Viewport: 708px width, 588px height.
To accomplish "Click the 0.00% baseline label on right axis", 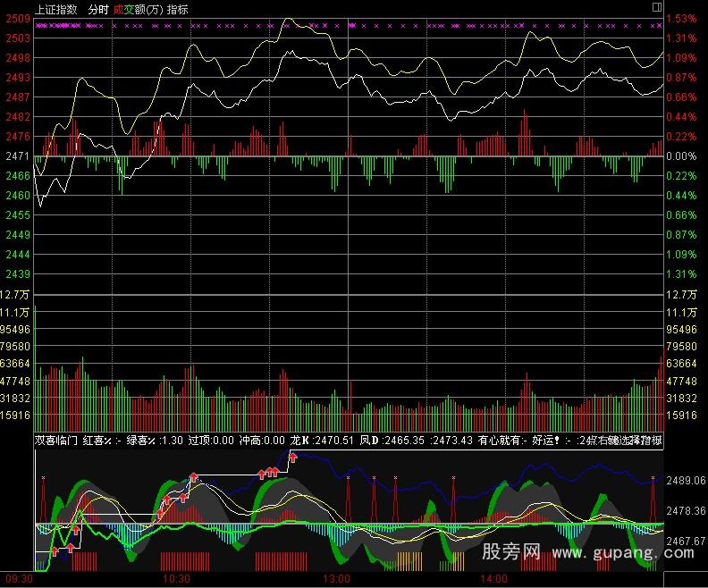I will coord(680,156).
